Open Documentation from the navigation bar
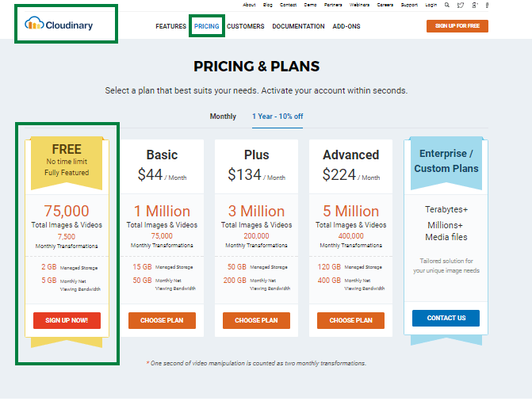Image resolution: width=532 pixels, height=405 pixels. 298,26
